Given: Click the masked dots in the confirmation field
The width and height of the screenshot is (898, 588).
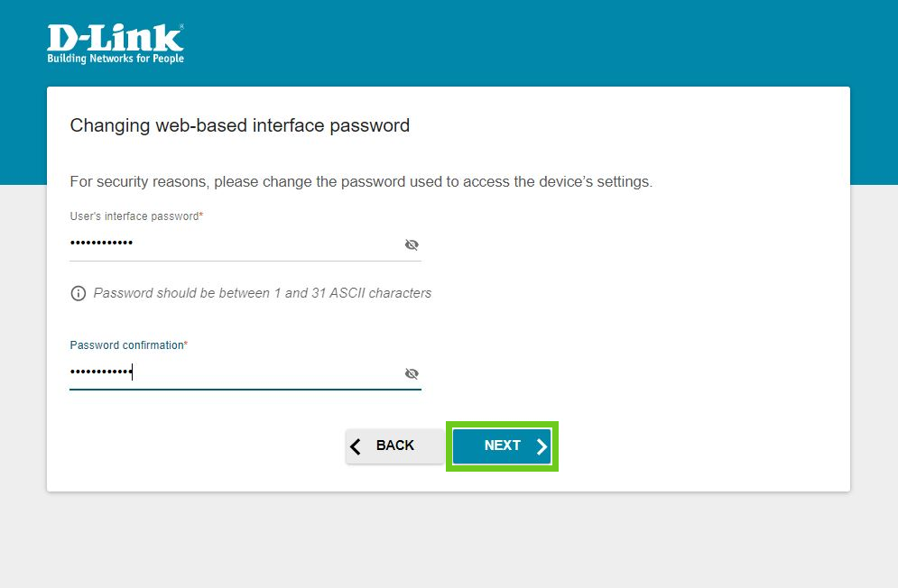Looking at the screenshot, I should pyautogui.click(x=101, y=372).
